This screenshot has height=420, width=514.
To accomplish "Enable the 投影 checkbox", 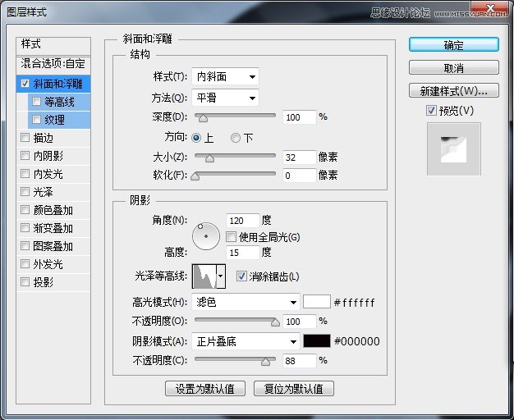I will point(25,281).
